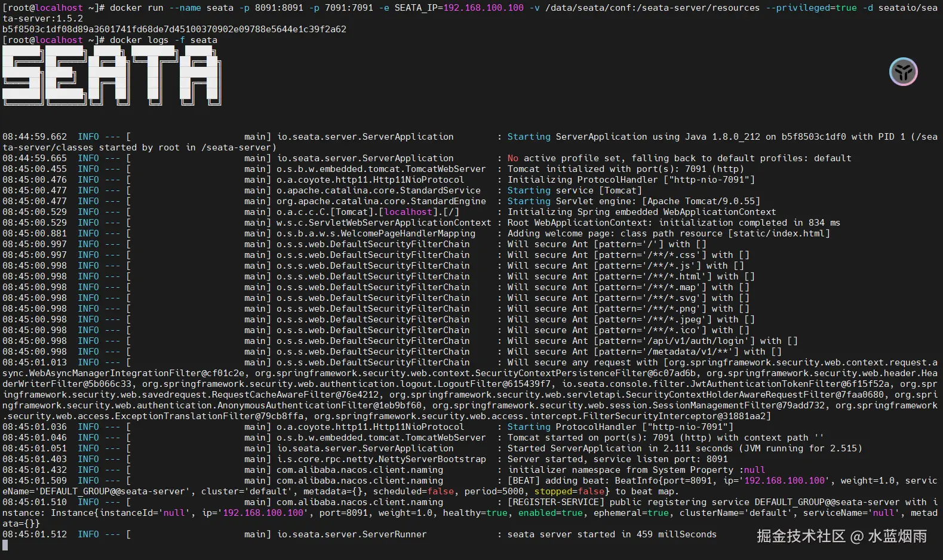This screenshot has height=560, width=943.
Task: Click 'RequestCacheAwareFilter@76e4212' in filter list
Action: pos(295,395)
